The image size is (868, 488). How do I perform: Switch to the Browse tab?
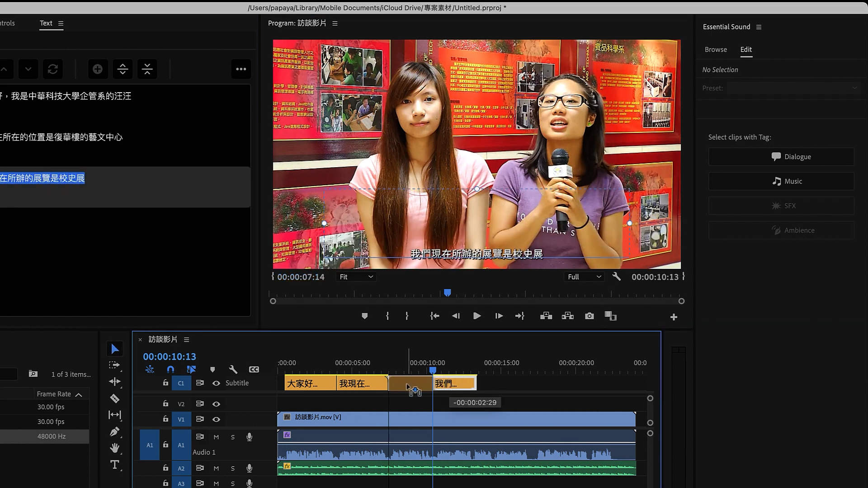(716, 50)
